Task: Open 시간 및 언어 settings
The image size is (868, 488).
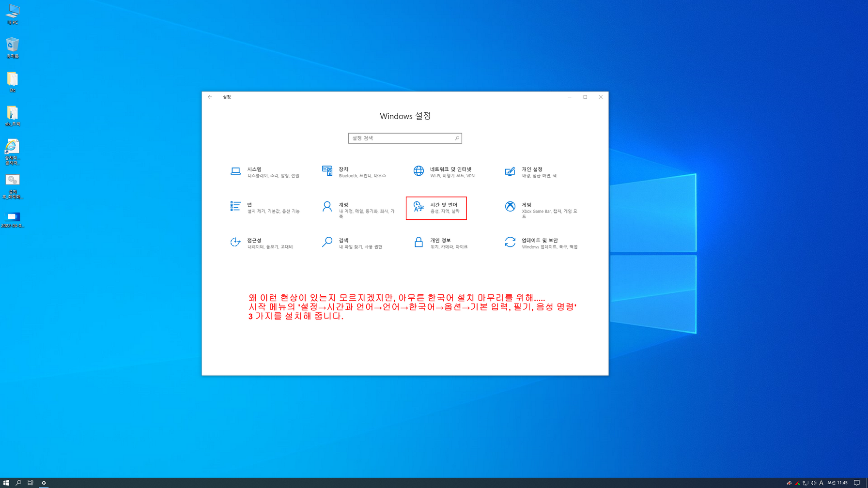Action: click(436, 208)
